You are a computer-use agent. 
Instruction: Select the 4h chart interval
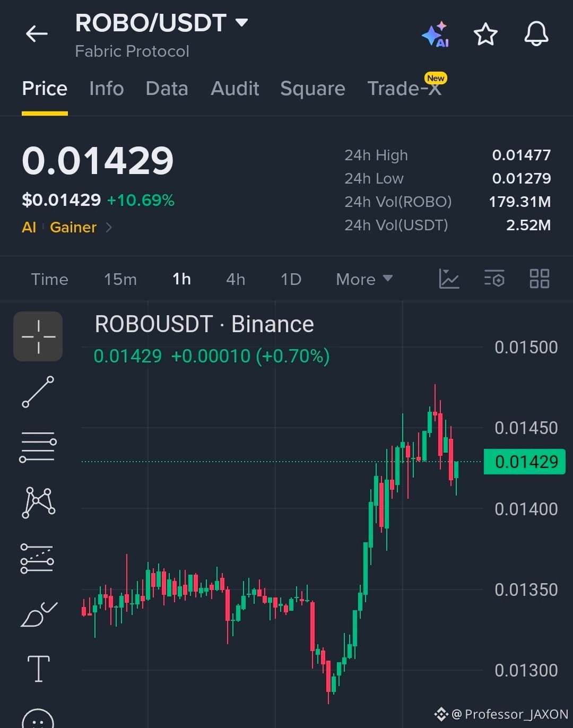pos(236,279)
